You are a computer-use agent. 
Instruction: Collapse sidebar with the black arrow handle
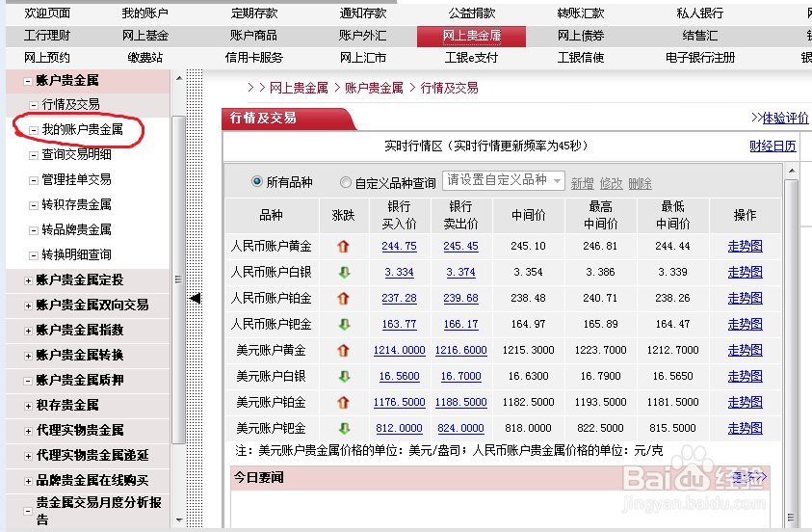click(196, 299)
